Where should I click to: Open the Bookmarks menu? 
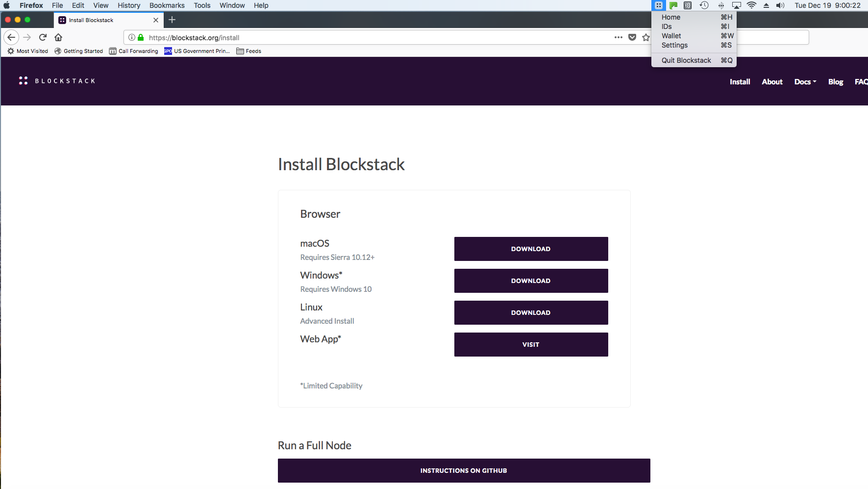coord(167,5)
